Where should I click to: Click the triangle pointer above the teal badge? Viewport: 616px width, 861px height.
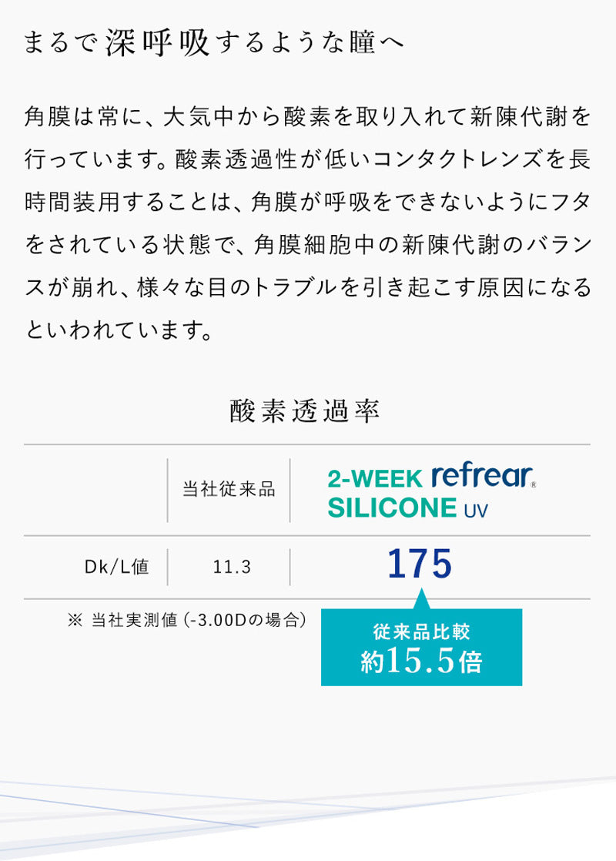click(421, 599)
